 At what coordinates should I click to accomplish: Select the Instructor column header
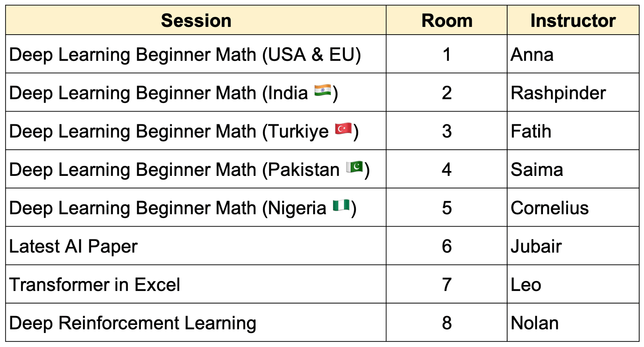click(x=573, y=20)
